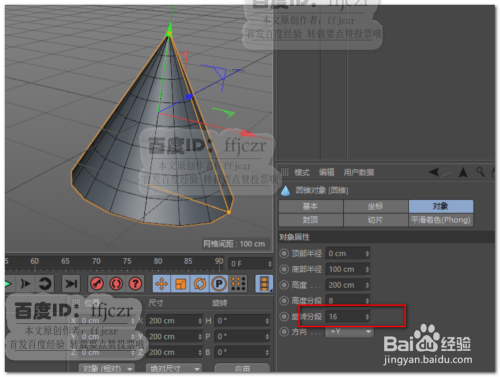
Task: Click the rotation H field 0°
Action: coord(242,321)
